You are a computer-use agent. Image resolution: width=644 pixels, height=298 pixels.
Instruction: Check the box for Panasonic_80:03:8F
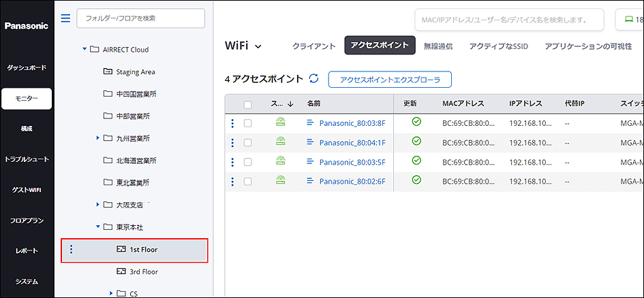coord(247,123)
